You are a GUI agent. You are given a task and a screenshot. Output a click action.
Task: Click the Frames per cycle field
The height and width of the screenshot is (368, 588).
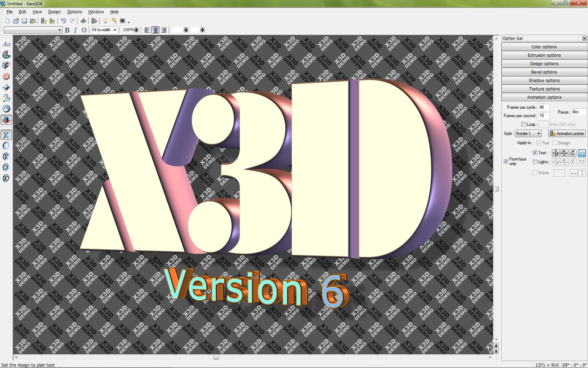(x=544, y=107)
